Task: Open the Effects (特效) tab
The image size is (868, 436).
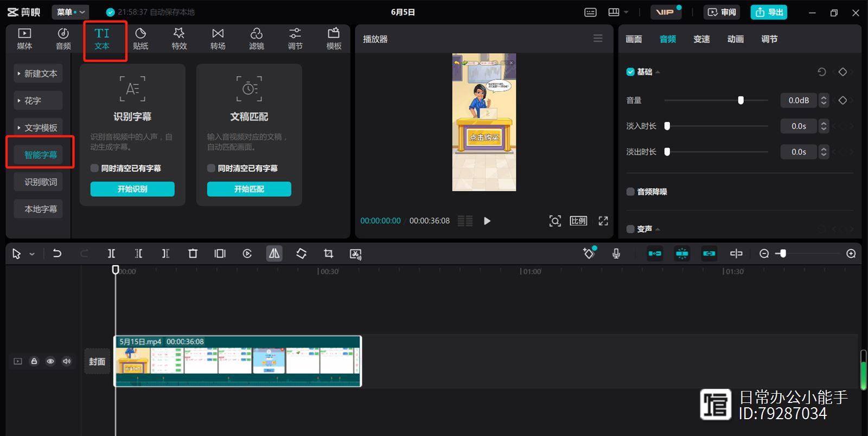Action: [179, 39]
